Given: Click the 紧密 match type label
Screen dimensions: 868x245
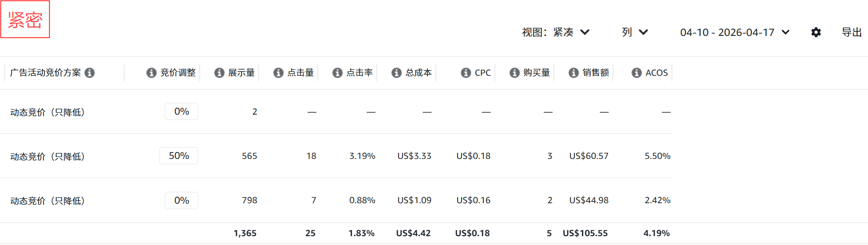Looking at the screenshot, I should click(x=25, y=20).
